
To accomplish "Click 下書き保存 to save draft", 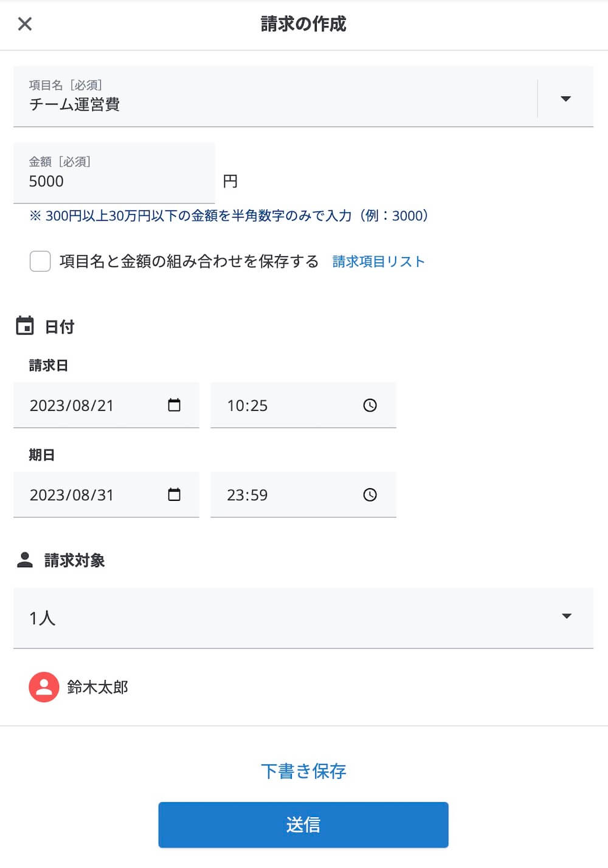I will tap(303, 771).
